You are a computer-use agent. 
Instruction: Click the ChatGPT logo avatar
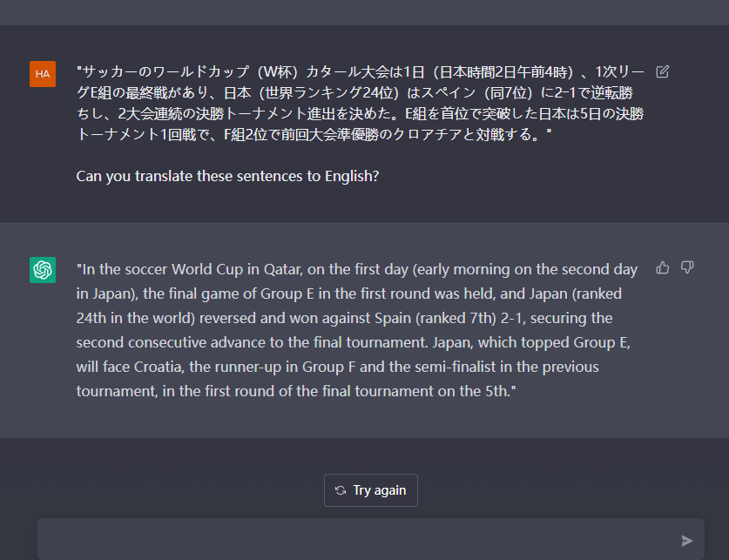[43, 270]
